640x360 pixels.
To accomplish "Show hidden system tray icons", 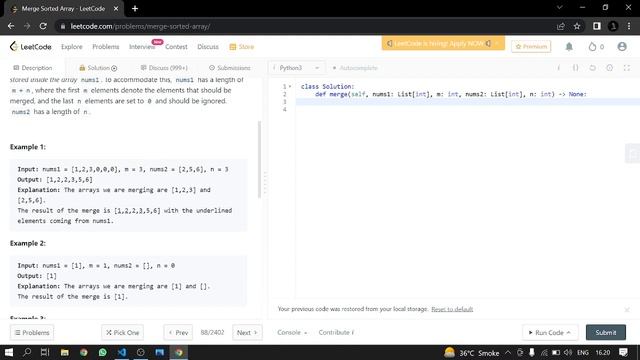I will point(508,352).
